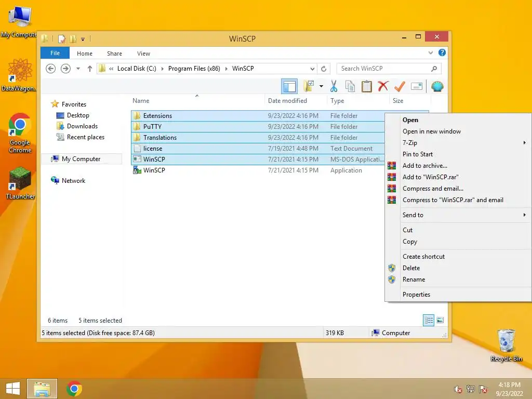Open the Share ribbon tab
The width and height of the screenshot is (532, 399).
pyautogui.click(x=114, y=54)
